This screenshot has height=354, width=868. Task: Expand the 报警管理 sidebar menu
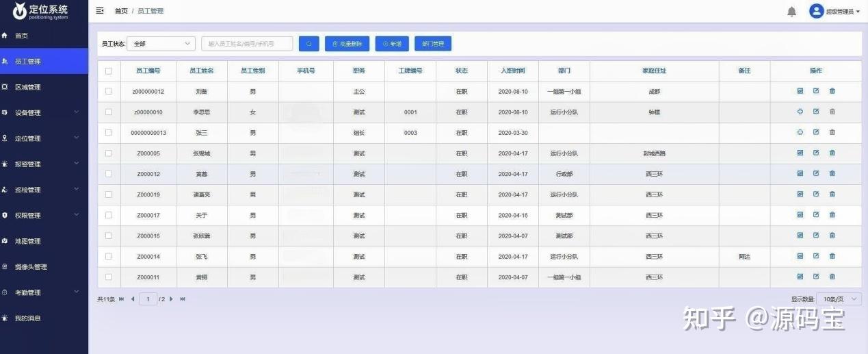click(44, 164)
